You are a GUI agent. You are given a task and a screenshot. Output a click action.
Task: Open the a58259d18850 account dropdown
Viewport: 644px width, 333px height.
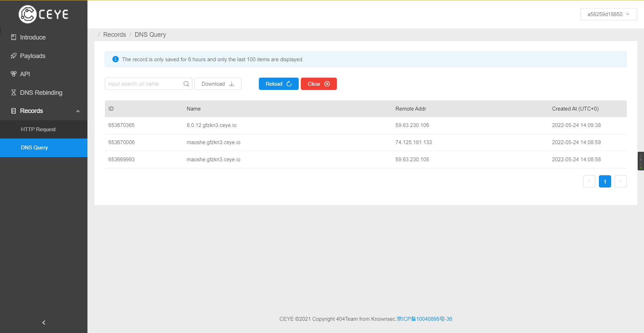pyautogui.click(x=609, y=14)
